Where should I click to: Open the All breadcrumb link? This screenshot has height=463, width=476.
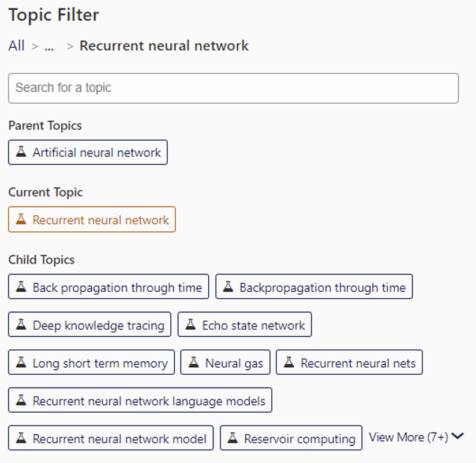click(16, 46)
